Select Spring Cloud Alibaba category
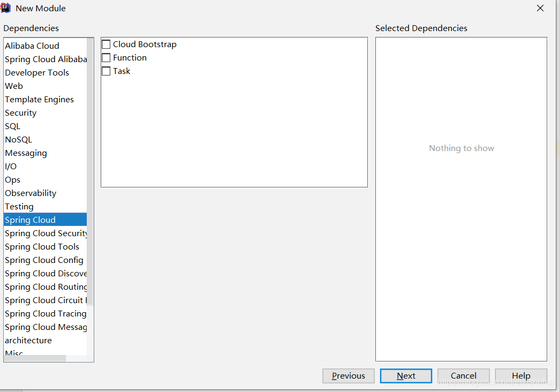559x392 pixels. (46, 59)
